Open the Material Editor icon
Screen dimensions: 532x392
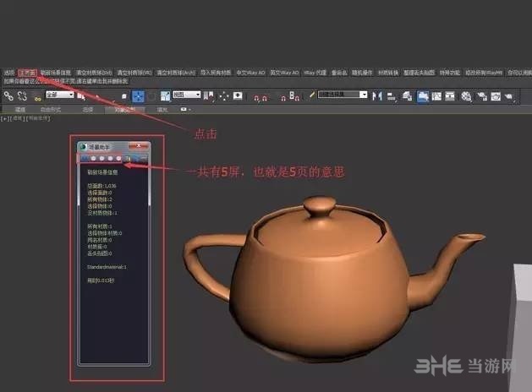[x=466, y=96]
